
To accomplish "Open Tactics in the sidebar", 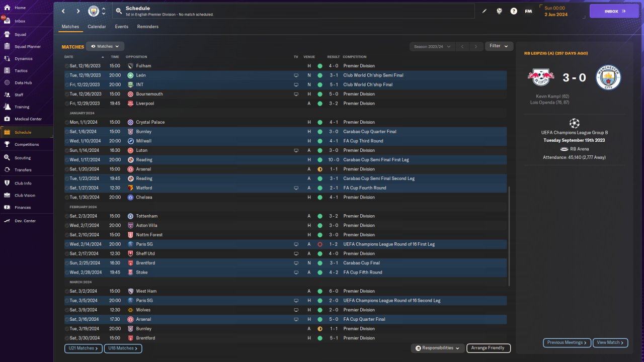I will [x=21, y=71].
